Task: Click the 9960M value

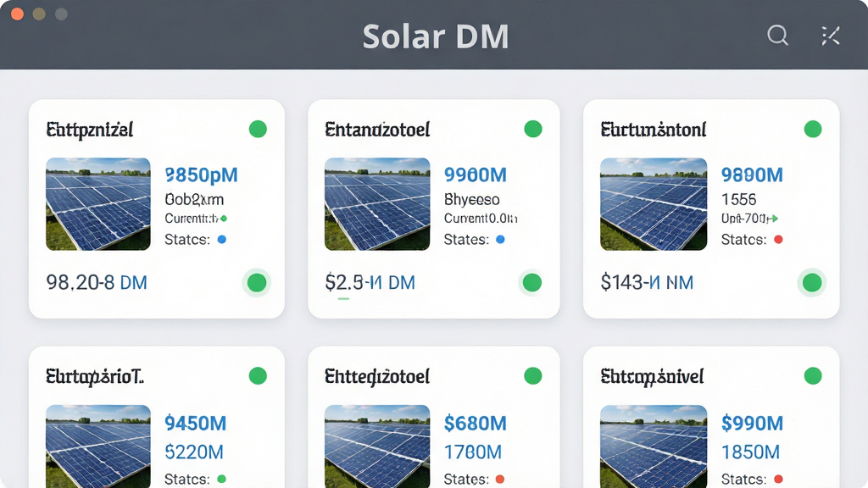Action: [x=476, y=175]
